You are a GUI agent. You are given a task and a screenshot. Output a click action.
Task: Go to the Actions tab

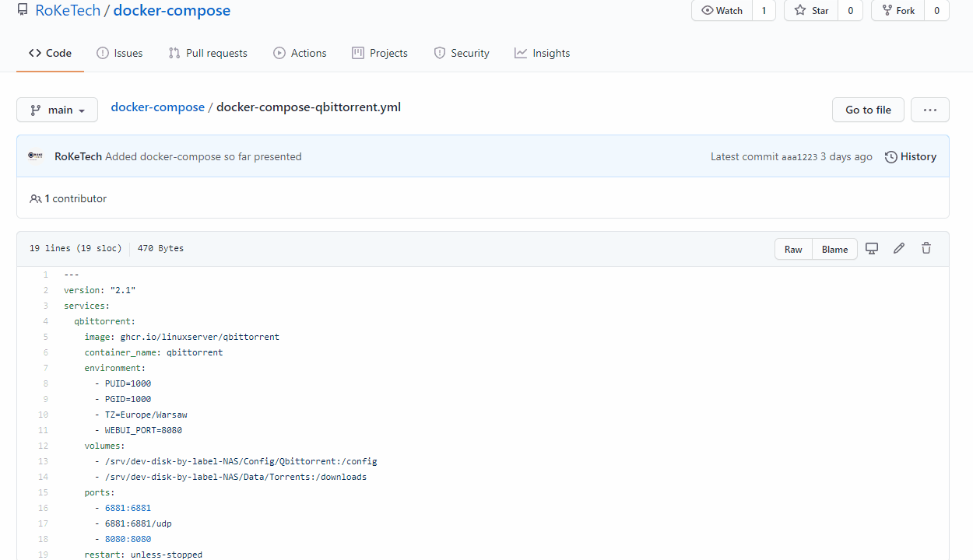coord(300,53)
